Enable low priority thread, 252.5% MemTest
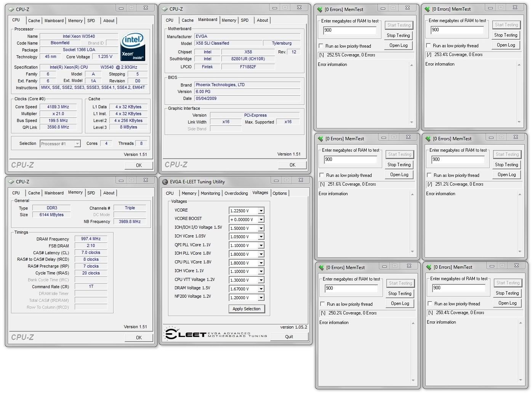This screenshot has height=393, width=532. 321,46
